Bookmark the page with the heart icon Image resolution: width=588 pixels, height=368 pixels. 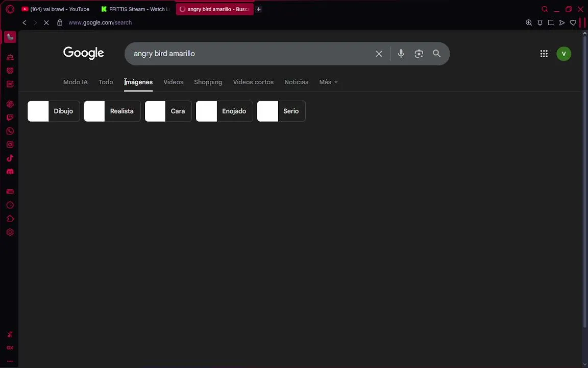(x=573, y=22)
